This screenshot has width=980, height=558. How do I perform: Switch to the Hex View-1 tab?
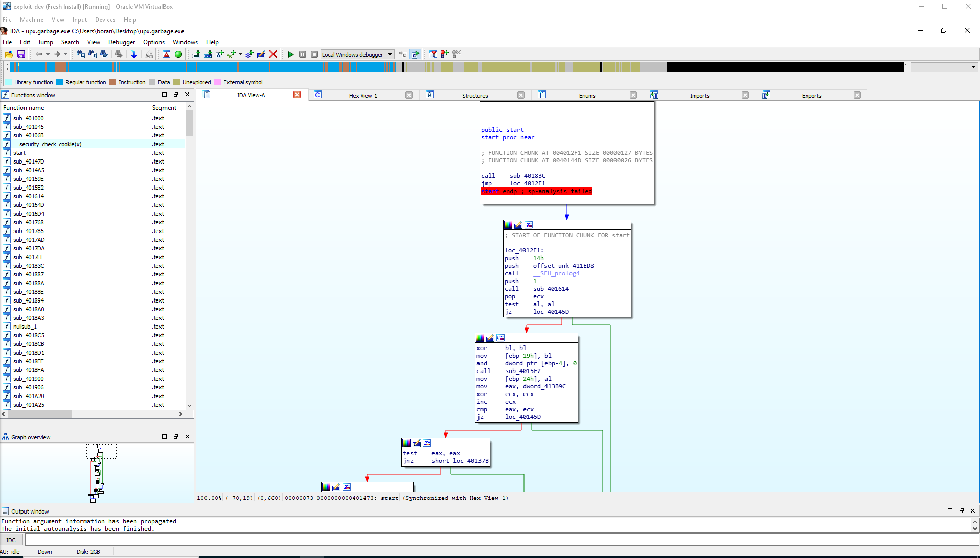click(x=363, y=96)
